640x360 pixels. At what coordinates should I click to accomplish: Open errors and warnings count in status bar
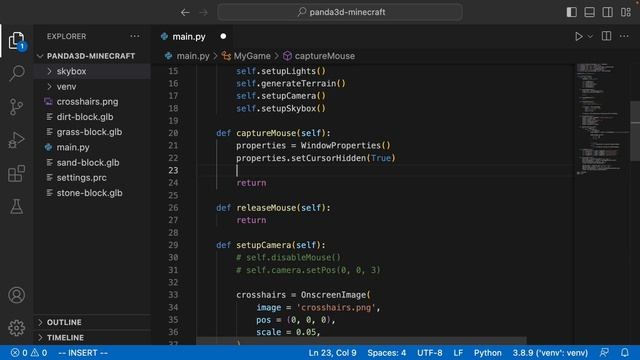pos(29,353)
